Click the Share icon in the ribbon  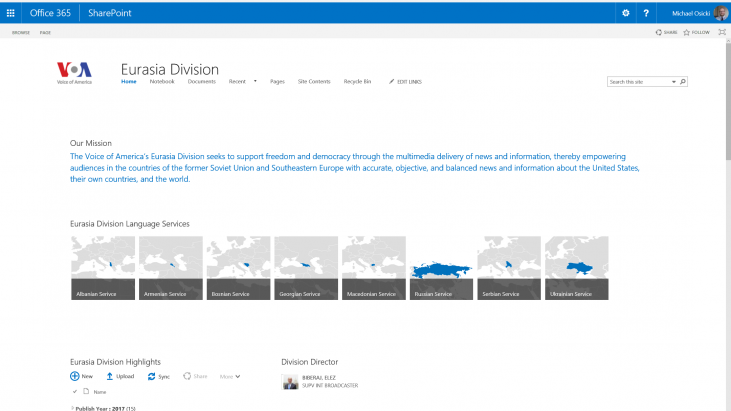click(x=658, y=32)
